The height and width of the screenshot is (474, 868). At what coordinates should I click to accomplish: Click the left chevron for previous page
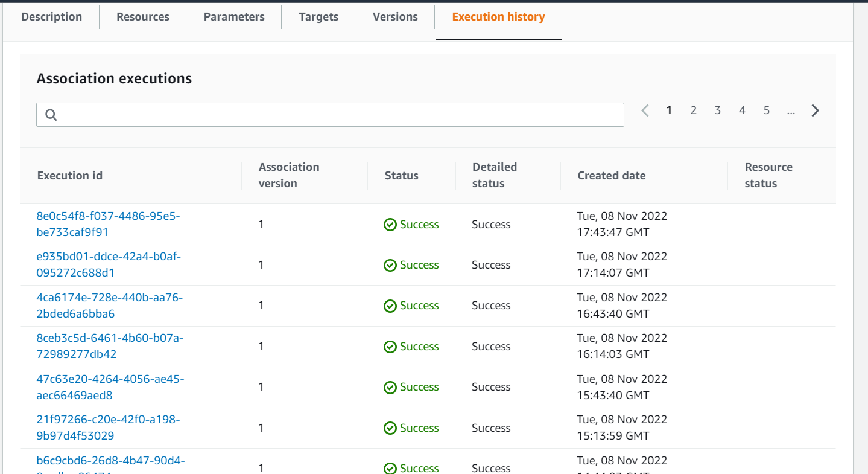645,110
